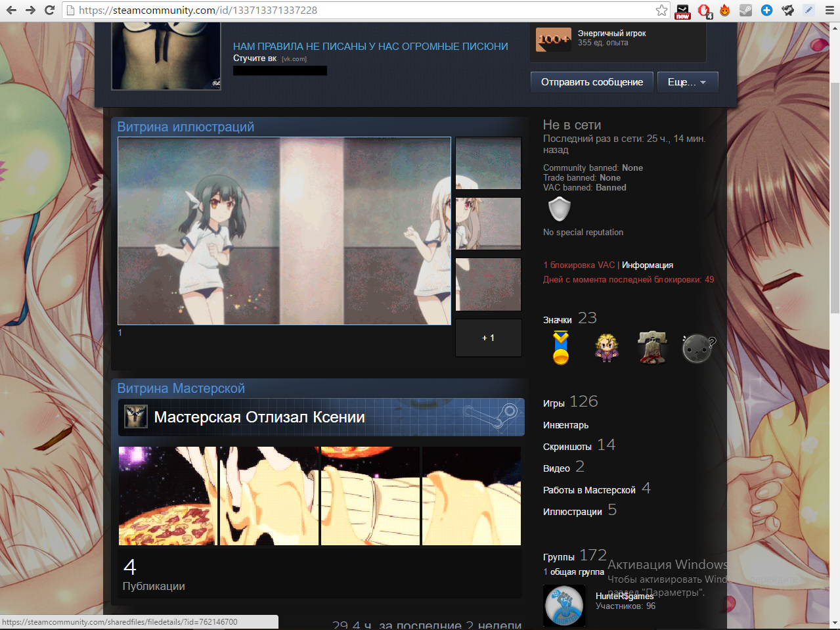Open the profile avatar picture
Image resolution: width=840 pixels, height=630 pixels.
point(166,56)
